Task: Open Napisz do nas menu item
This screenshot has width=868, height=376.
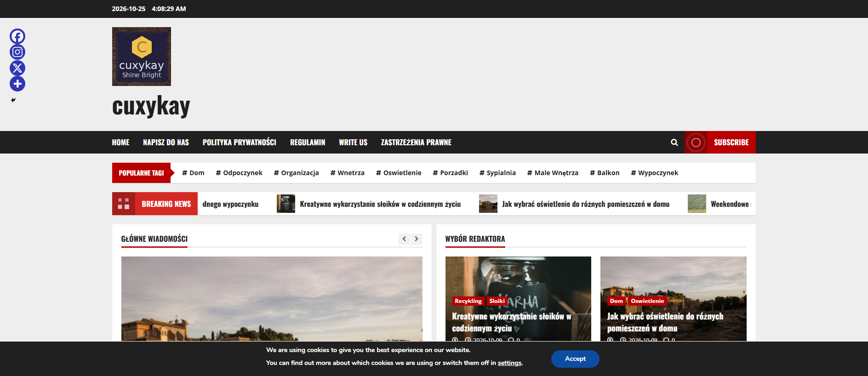Action: click(x=166, y=142)
